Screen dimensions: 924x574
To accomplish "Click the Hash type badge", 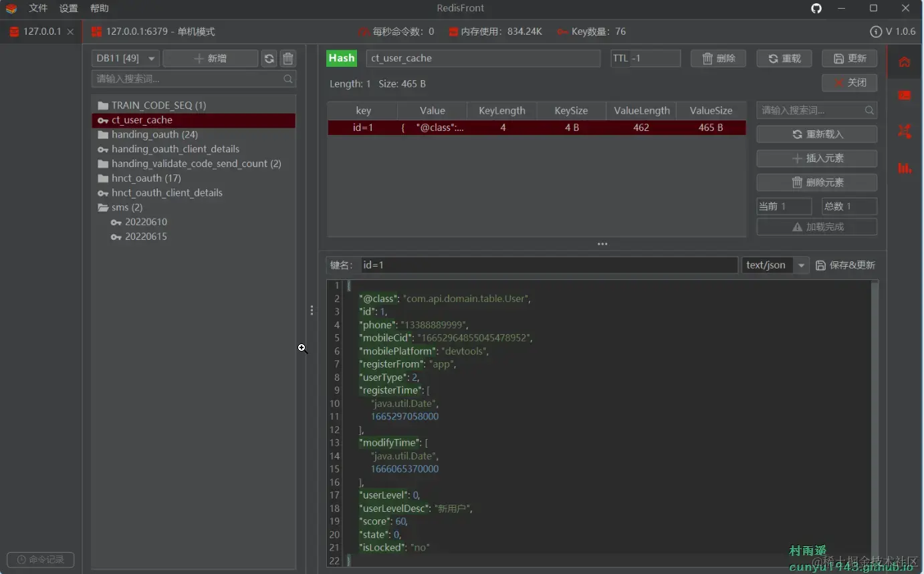I will click(x=342, y=58).
